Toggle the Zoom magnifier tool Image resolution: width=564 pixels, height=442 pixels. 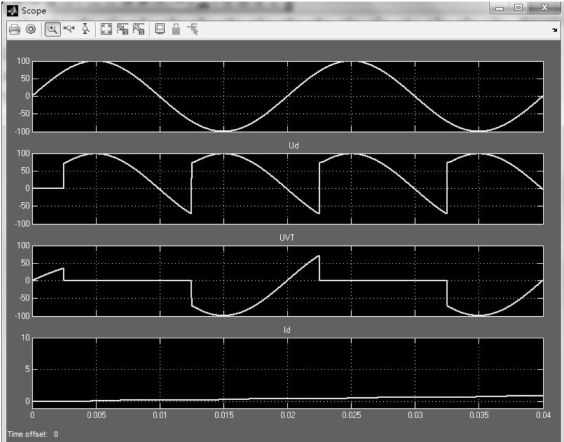(53, 29)
